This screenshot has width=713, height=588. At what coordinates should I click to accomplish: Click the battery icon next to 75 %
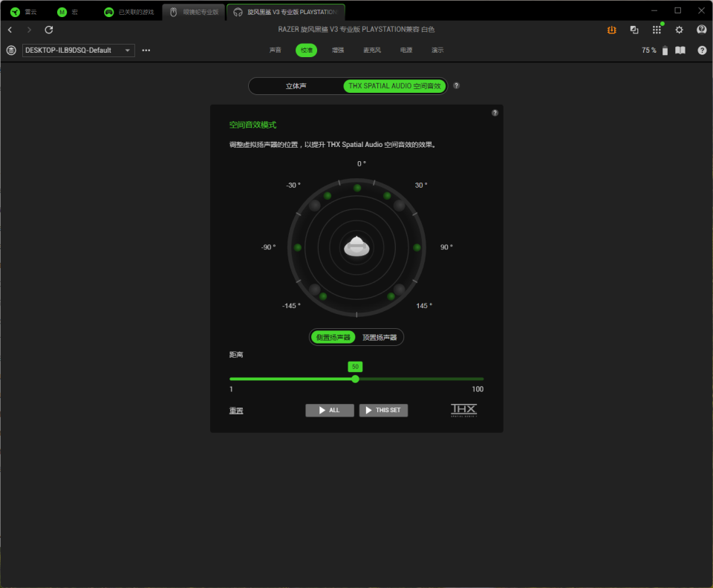[665, 50]
